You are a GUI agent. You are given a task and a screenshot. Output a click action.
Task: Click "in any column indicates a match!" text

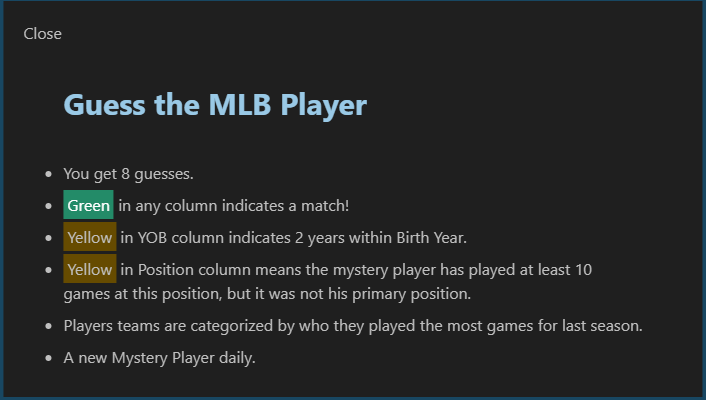coord(233,205)
